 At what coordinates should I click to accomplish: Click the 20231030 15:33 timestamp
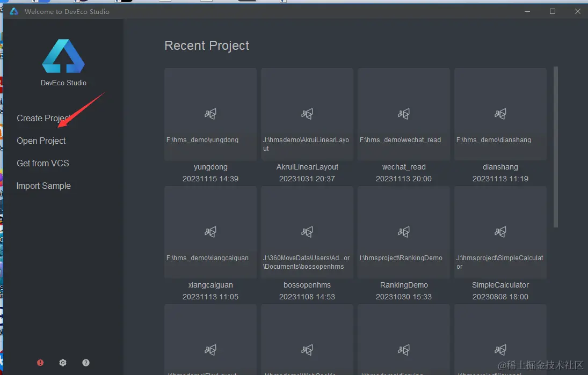tap(404, 297)
